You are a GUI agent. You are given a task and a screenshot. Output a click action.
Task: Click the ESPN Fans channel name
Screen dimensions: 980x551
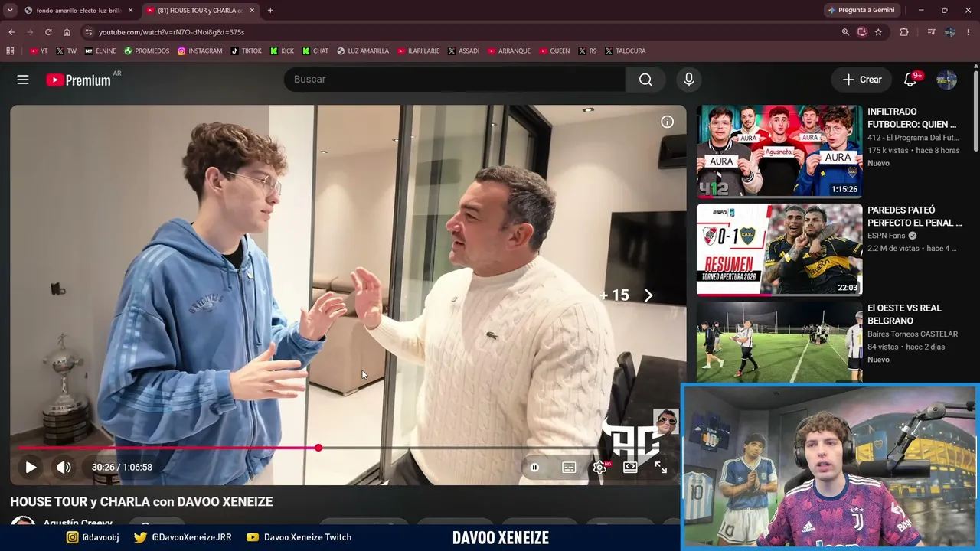[x=887, y=236]
